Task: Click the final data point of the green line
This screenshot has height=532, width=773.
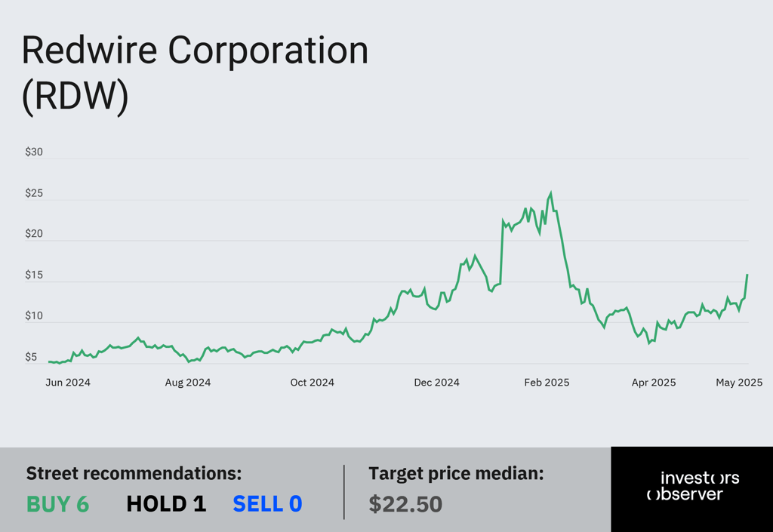Action: [747, 275]
